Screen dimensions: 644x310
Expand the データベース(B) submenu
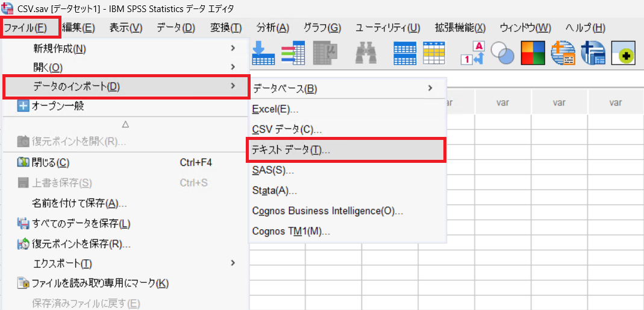point(348,88)
